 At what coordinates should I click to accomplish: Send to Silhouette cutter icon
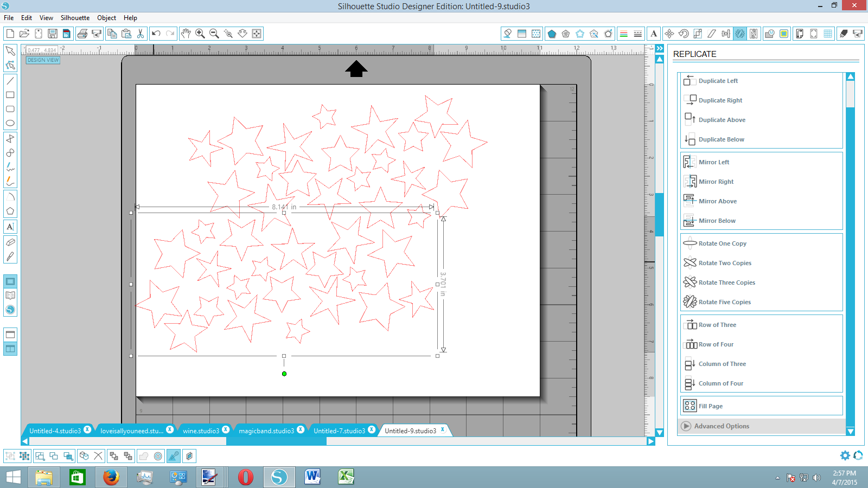97,34
